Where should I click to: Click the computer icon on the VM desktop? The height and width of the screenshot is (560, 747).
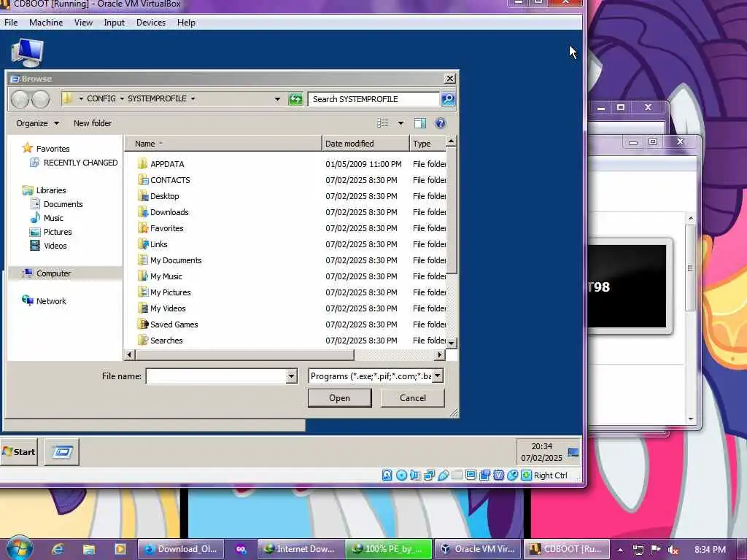click(x=27, y=52)
